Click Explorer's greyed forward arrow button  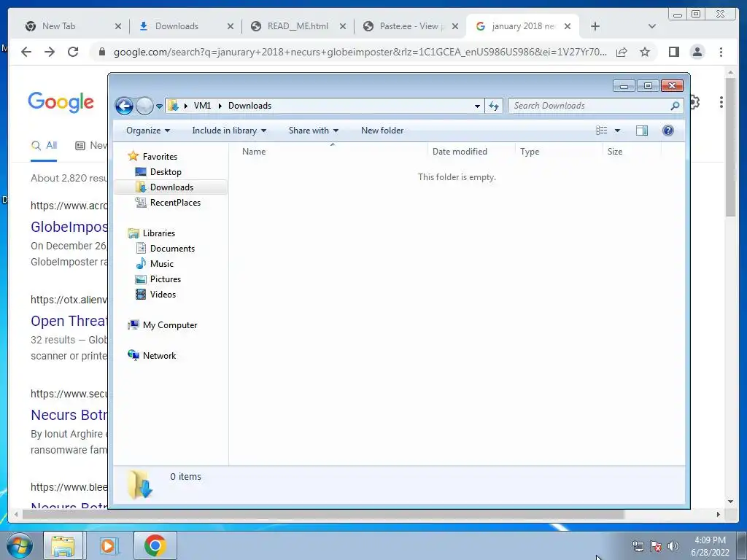coord(144,106)
